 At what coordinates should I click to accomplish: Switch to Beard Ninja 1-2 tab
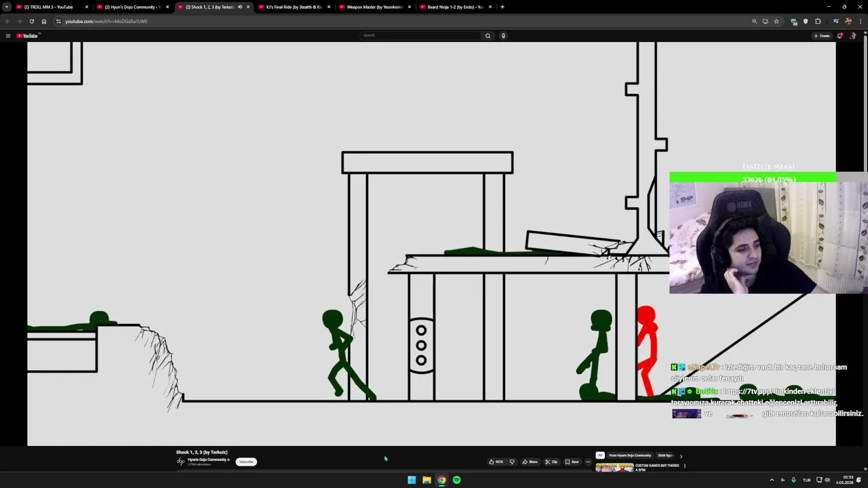(x=455, y=7)
